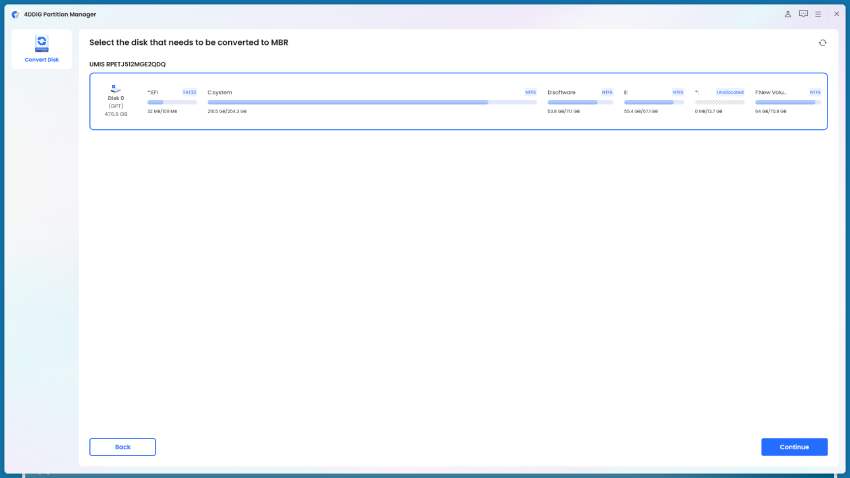This screenshot has height=478, width=850.
Task: Select the *EFI partition label
Action: tap(153, 93)
